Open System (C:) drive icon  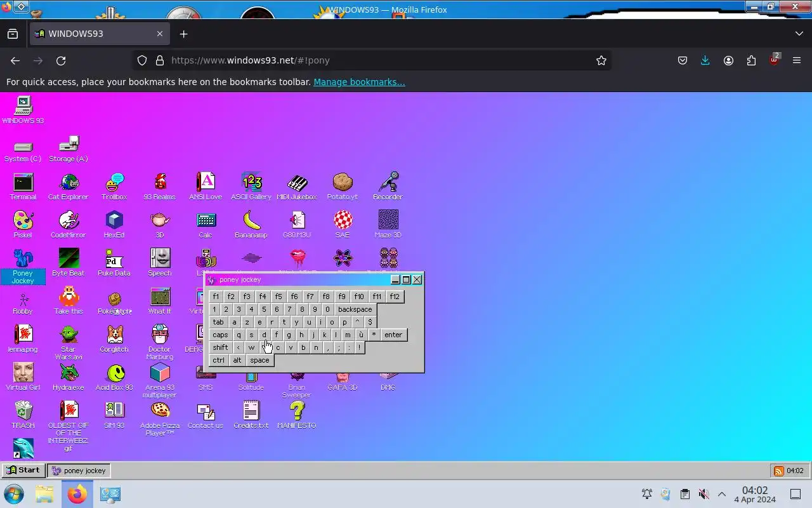pyautogui.click(x=23, y=151)
